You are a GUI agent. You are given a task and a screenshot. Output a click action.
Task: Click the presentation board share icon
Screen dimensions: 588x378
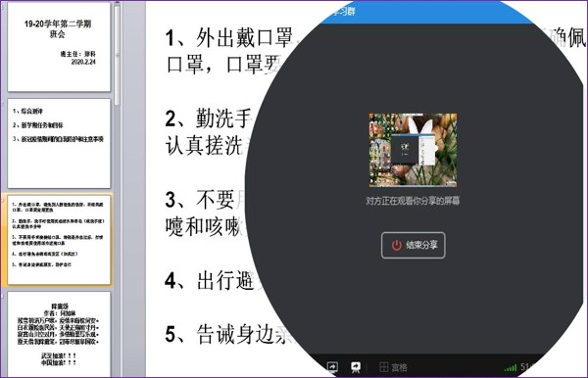[x=356, y=367]
